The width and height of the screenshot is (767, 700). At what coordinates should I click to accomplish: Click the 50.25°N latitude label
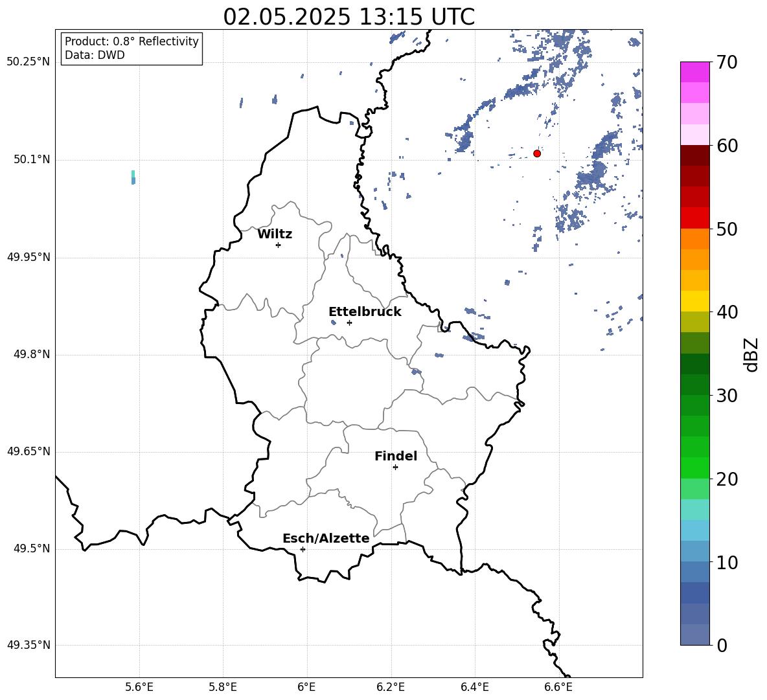[x=29, y=62]
